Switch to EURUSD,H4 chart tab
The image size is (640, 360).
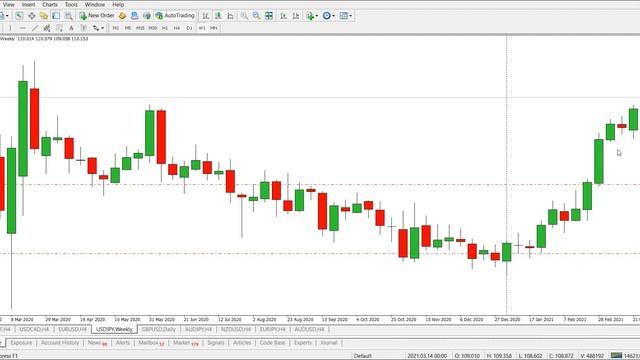pyautogui.click(x=72, y=329)
